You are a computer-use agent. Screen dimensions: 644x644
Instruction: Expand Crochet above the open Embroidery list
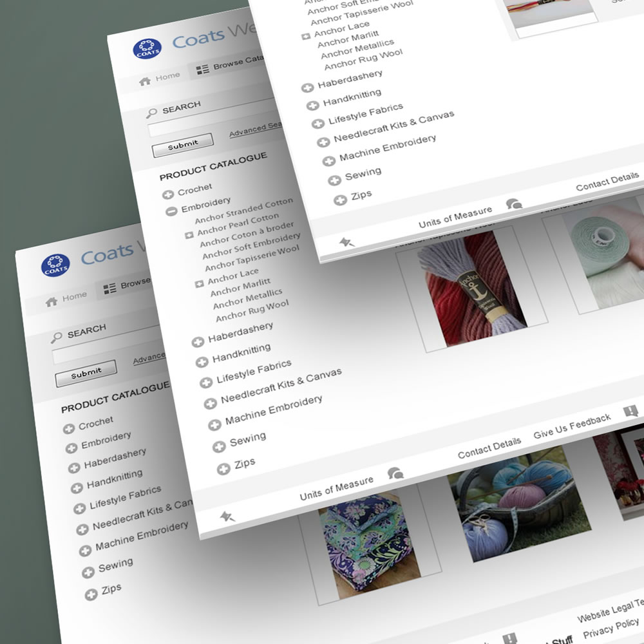[x=168, y=194]
